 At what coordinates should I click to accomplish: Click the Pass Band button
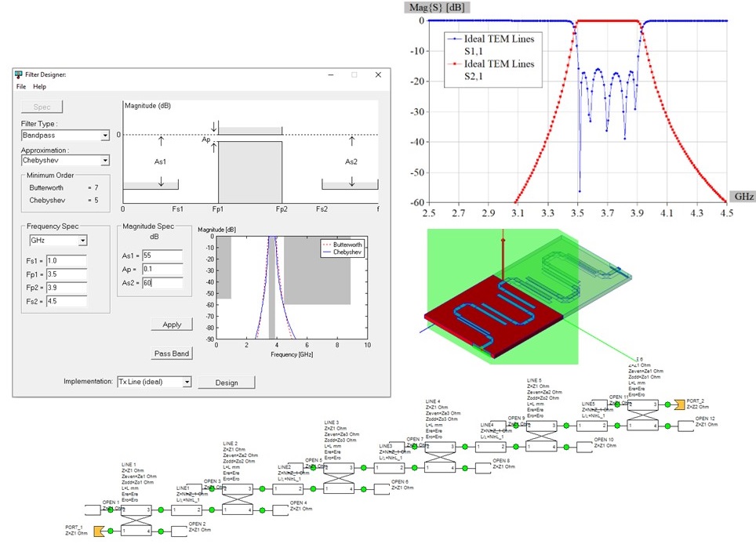tap(172, 354)
